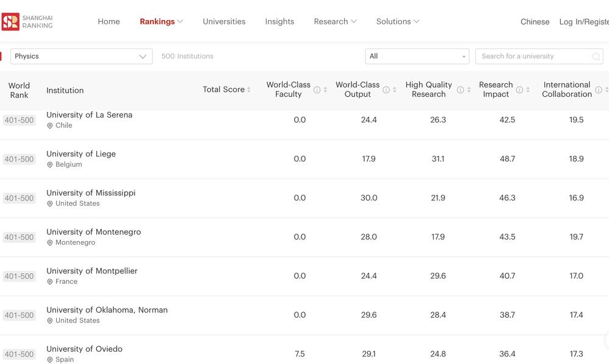The height and width of the screenshot is (364, 609).
Task: Sort by High Quality Research column
Action: coord(469,90)
